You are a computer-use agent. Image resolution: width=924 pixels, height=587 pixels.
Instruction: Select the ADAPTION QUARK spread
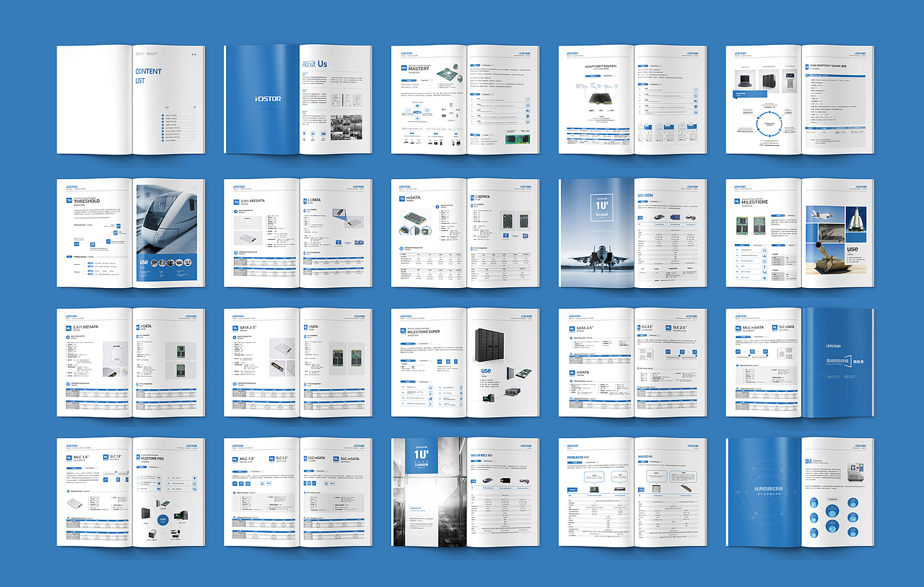[x=800, y=100]
